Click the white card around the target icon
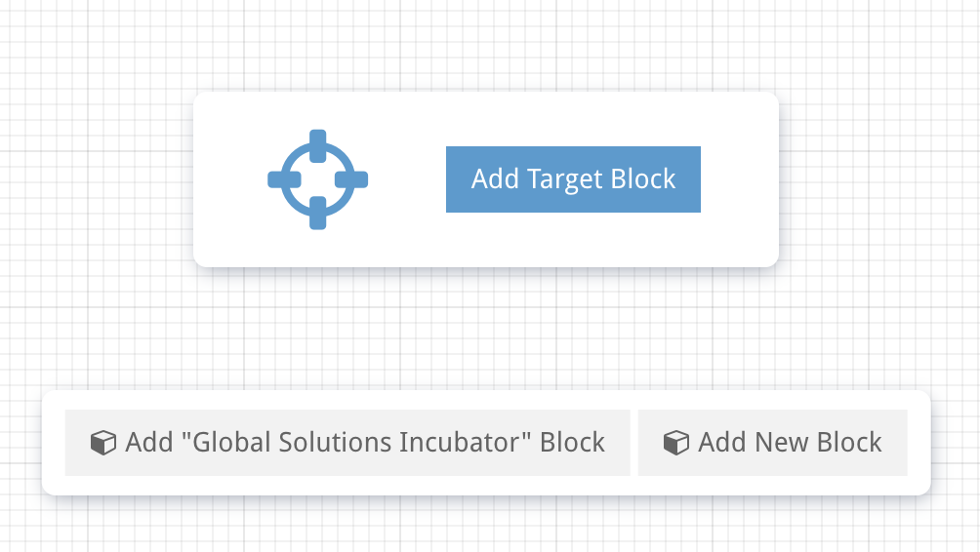The image size is (980, 552). (x=486, y=179)
